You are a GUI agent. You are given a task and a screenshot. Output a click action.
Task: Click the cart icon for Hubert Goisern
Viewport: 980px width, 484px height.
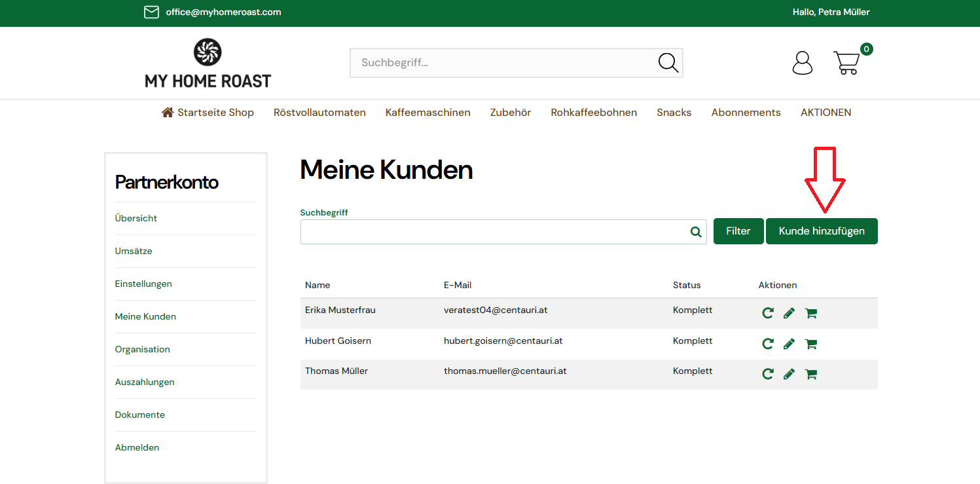pyautogui.click(x=810, y=344)
